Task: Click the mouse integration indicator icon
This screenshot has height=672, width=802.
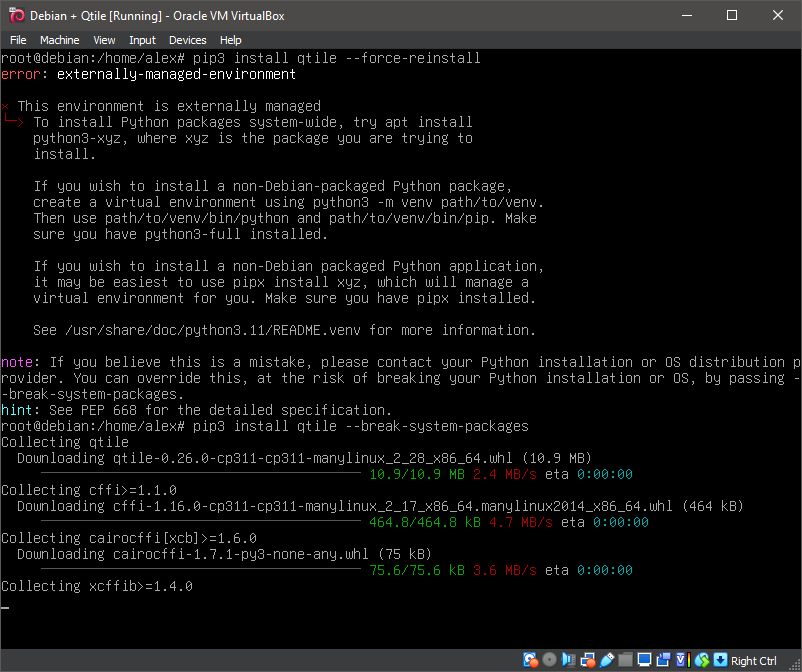Action: click(x=701, y=660)
